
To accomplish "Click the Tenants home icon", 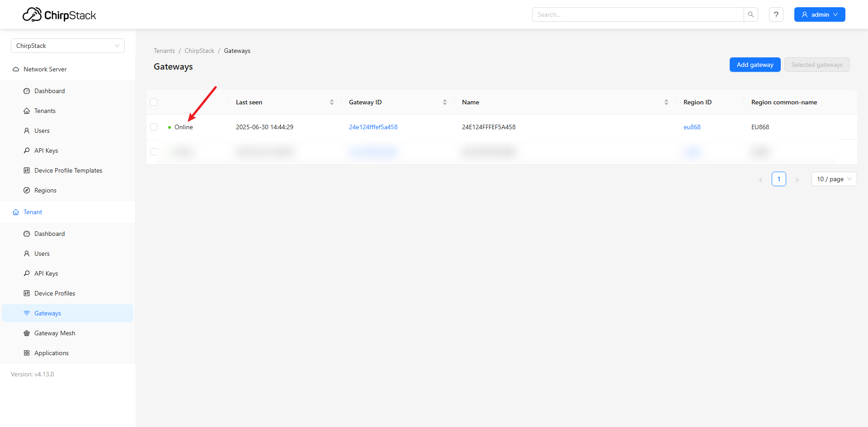I will pyautogui.click(x=27, y=111).
